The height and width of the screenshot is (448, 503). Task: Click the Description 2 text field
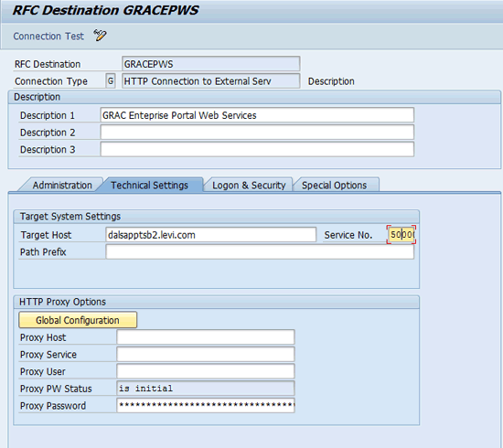(x=257, y=132)
